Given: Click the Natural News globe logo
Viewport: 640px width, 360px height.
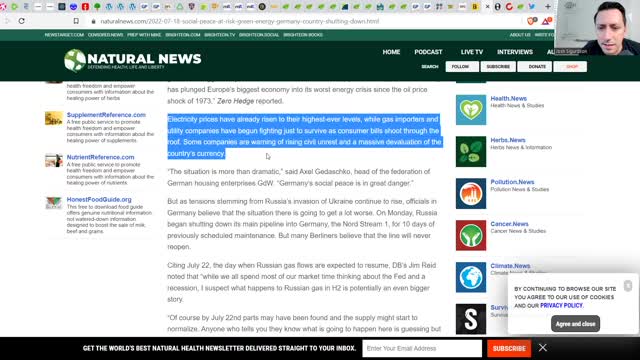Looking at the screenshot, I should coord(75,60).
